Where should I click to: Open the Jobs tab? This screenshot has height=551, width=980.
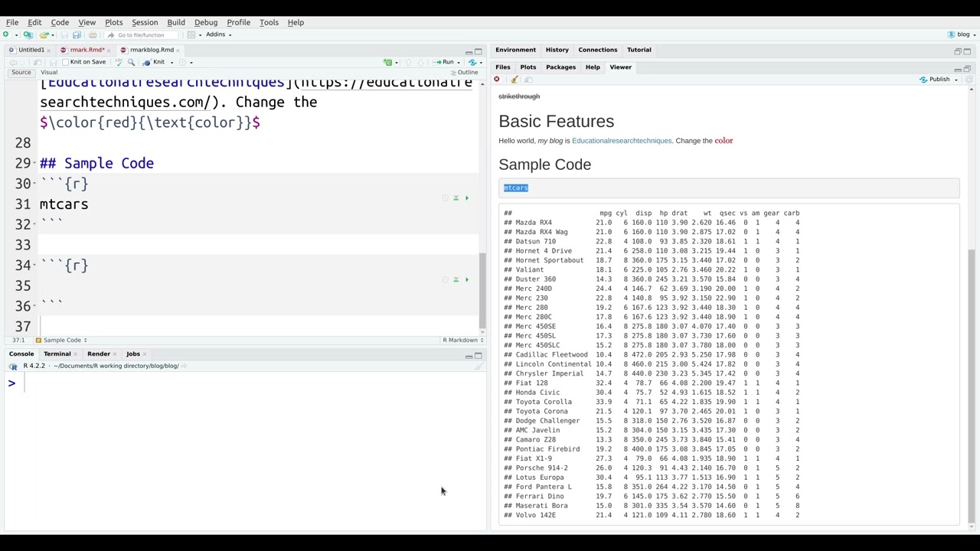133,354
